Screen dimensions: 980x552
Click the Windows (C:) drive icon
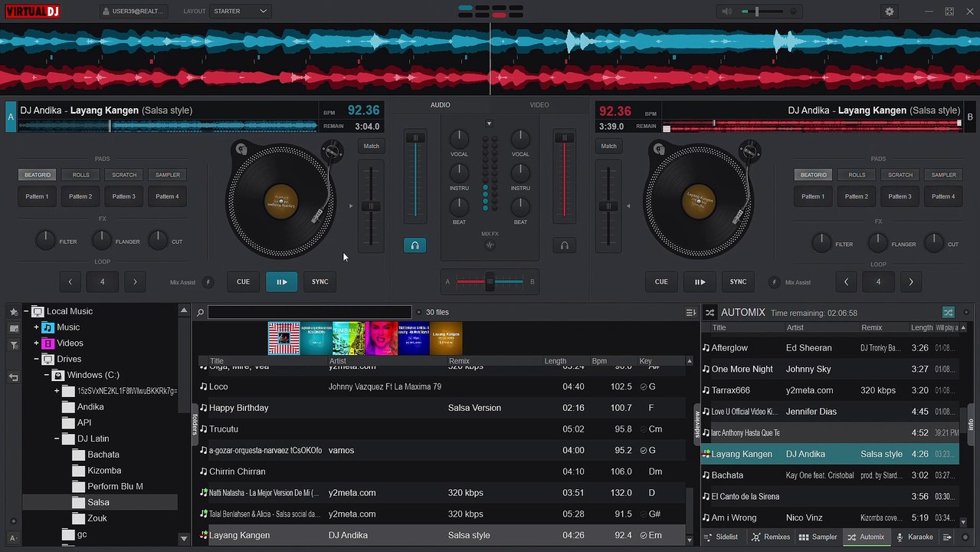pyautogui.click(x=57, y=375)
